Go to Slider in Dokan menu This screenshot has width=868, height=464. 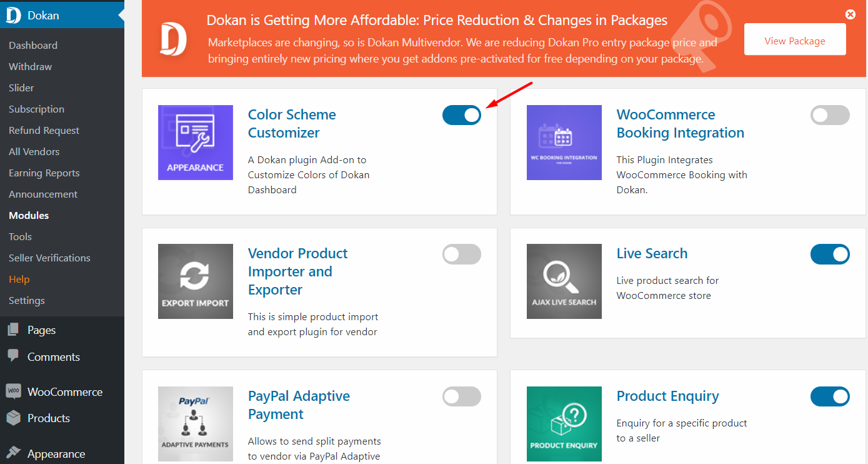(21, 88)
